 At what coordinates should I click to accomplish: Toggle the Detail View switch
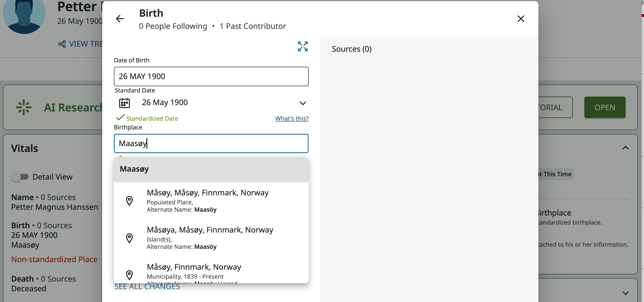[x=20, y=177]
